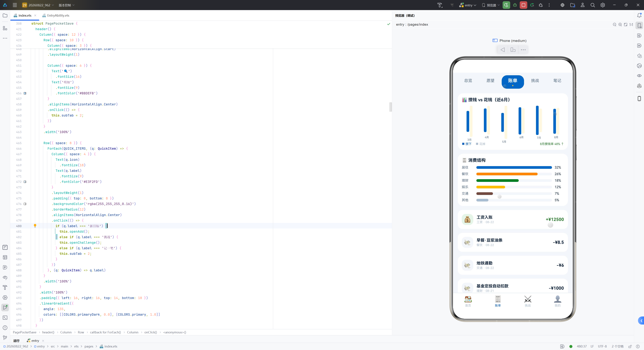
Task: Open the search magnifier in title bar
Action: pyautogui.click(x=593, y=5)
